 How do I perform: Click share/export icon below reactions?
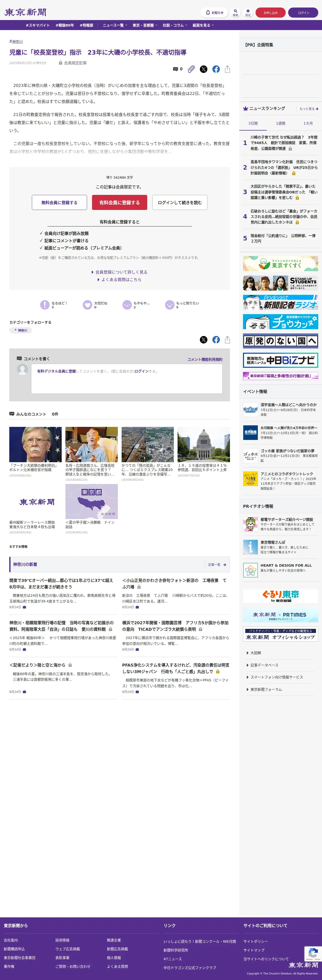[227, 340]
